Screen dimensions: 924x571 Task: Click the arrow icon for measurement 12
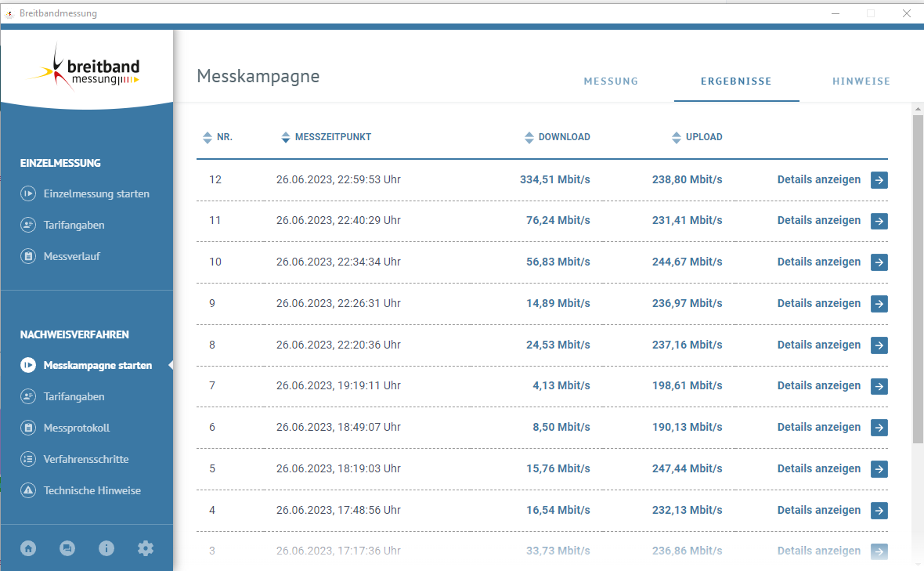tap(879, 179)
